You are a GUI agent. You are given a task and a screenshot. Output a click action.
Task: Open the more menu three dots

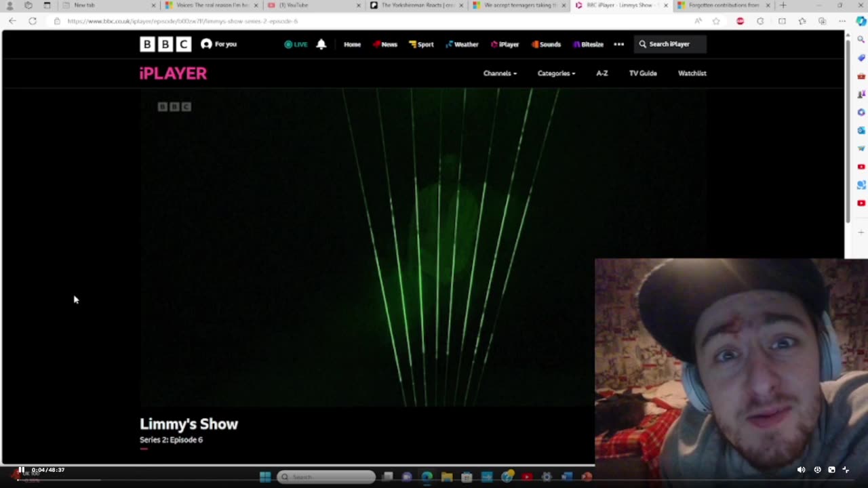pos(618,44)
